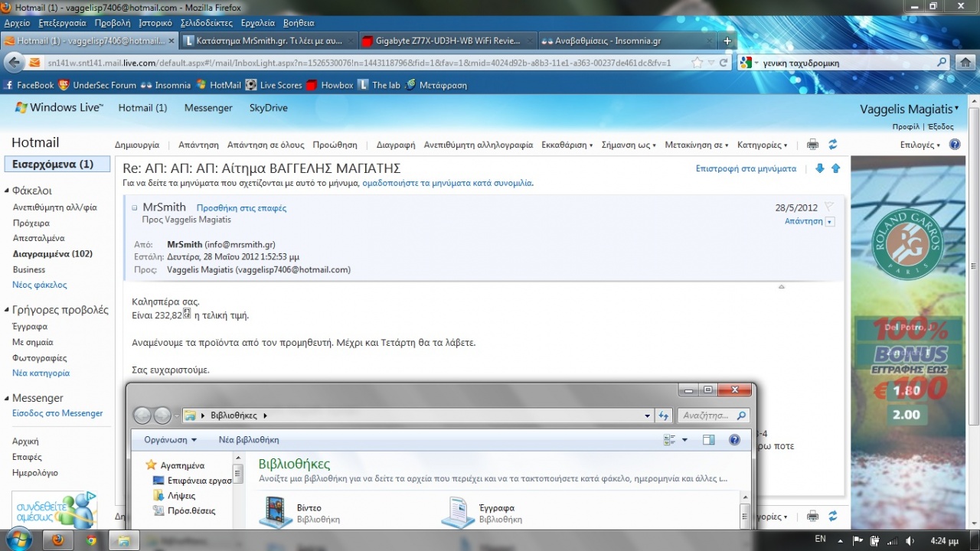Open the Σελιδοδείκτες menu
The width and height of the screenshot is (980, 551).
coord(206,23)
